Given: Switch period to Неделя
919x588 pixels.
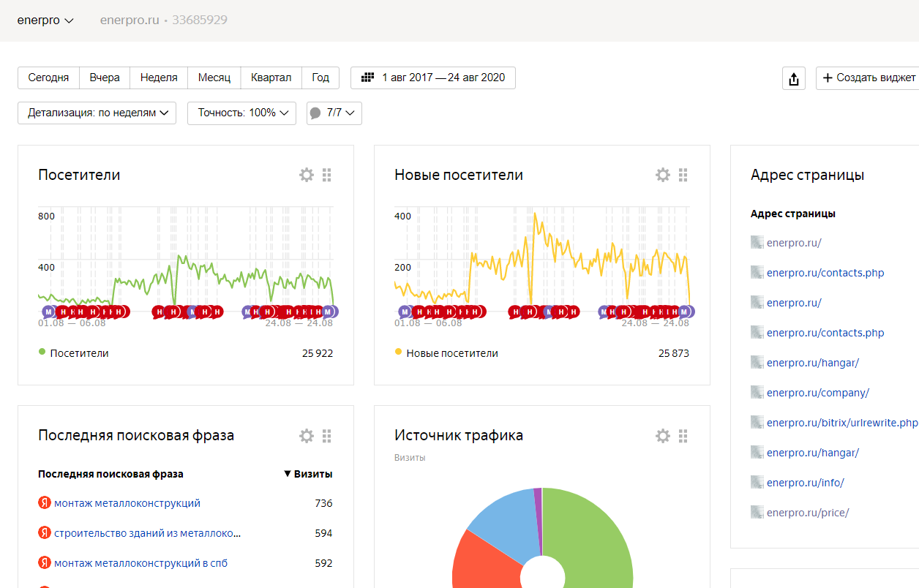Looking at the screenshot, I should click(x=159, y=78).
